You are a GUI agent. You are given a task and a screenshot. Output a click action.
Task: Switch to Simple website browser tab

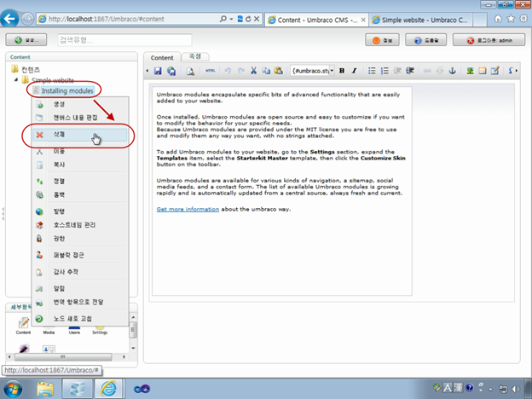420,20
